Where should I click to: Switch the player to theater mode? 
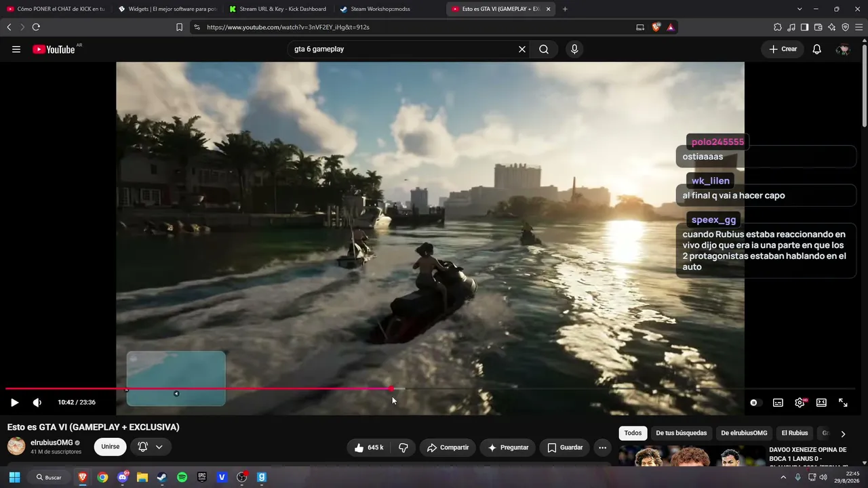tap(821, 403)
